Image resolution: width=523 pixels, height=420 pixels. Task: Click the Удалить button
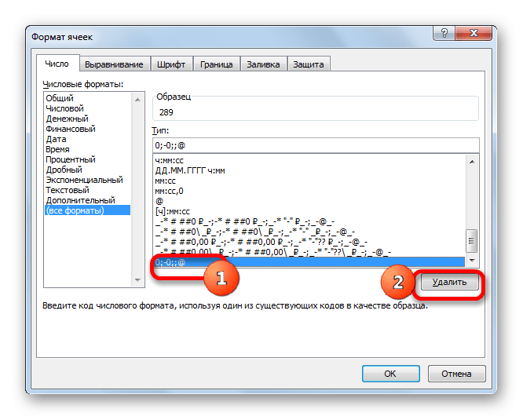(449, 282)
